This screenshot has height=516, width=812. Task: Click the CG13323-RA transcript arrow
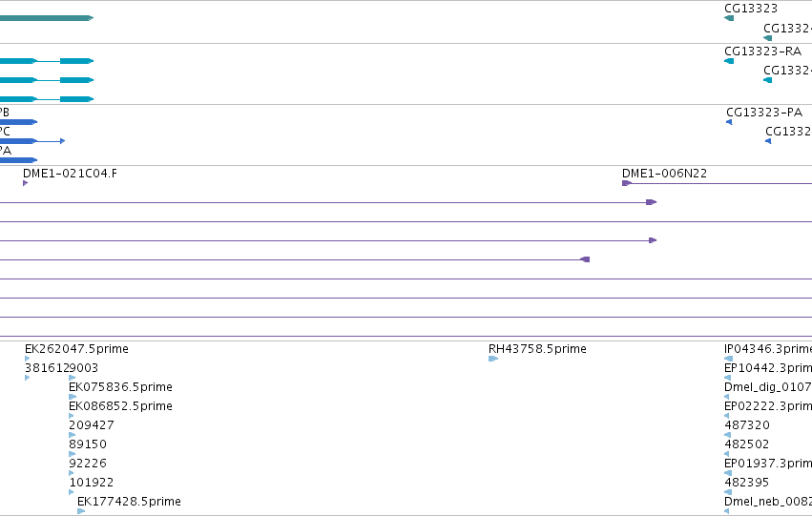coord(729,61)
